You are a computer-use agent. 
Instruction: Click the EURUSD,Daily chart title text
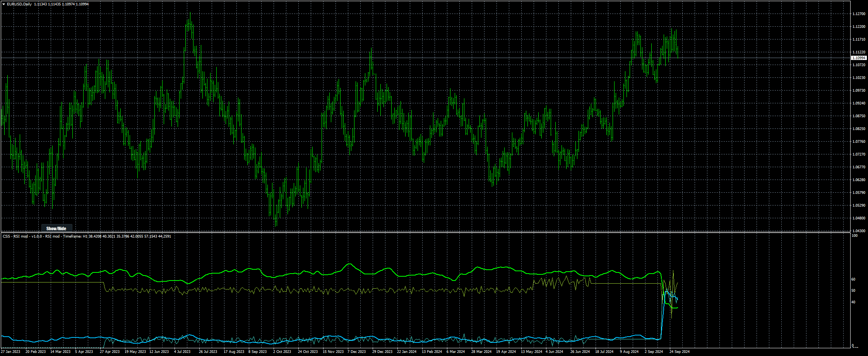[x=19, y=4]
